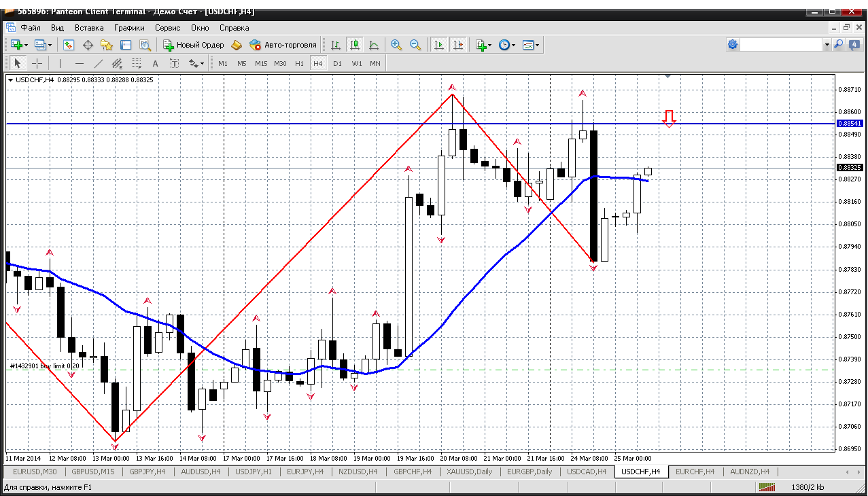Toggle the Navigator folder-star icon
This screenshot has height=496, width=868.
(107, 45)
